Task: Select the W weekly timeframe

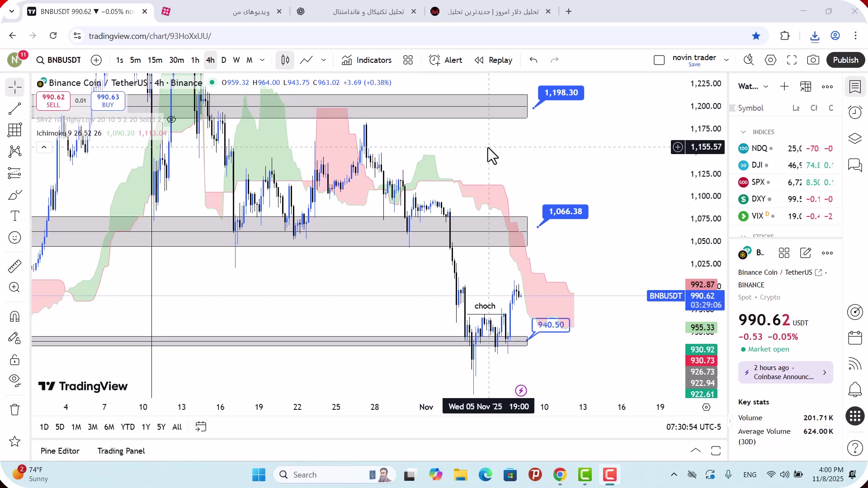Action: (x=236, y=60)
